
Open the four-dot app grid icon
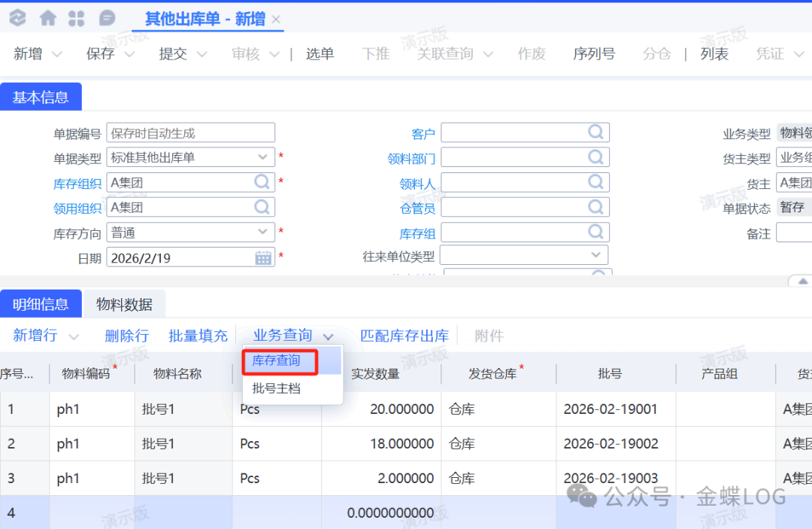[77, 18]
